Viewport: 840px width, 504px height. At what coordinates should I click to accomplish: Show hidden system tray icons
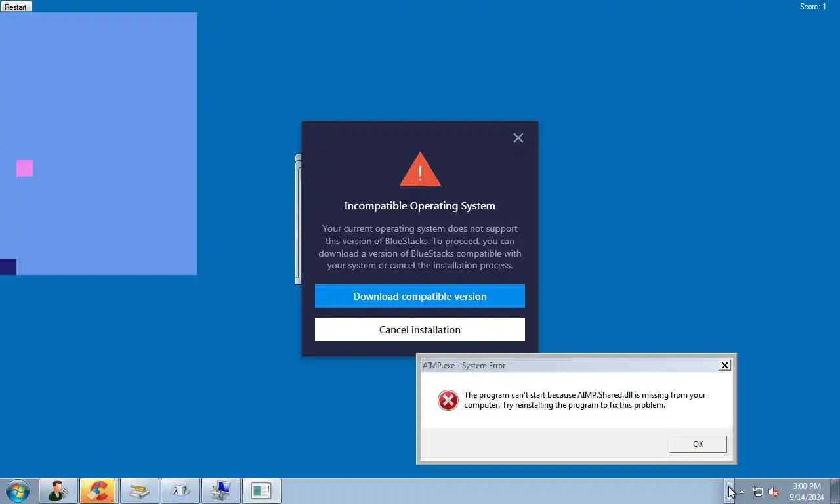click(742, 492)
